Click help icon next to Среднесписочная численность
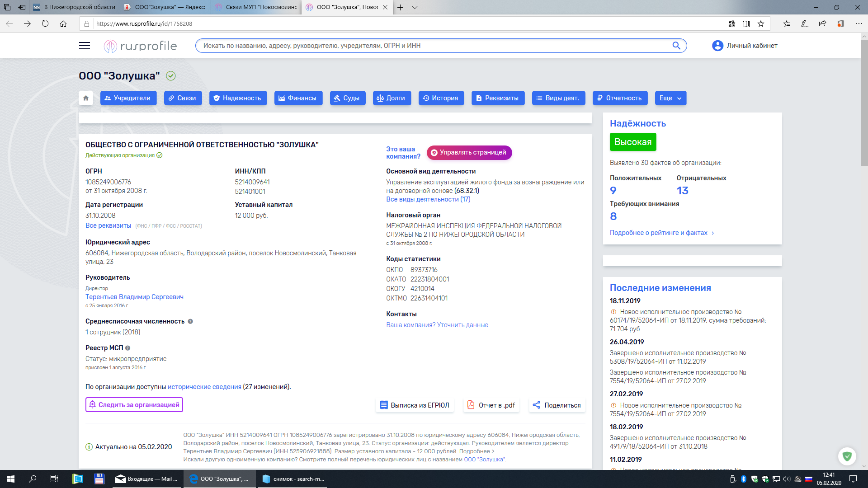The width and height of the screenshot is (868, 488). point(190,321)
